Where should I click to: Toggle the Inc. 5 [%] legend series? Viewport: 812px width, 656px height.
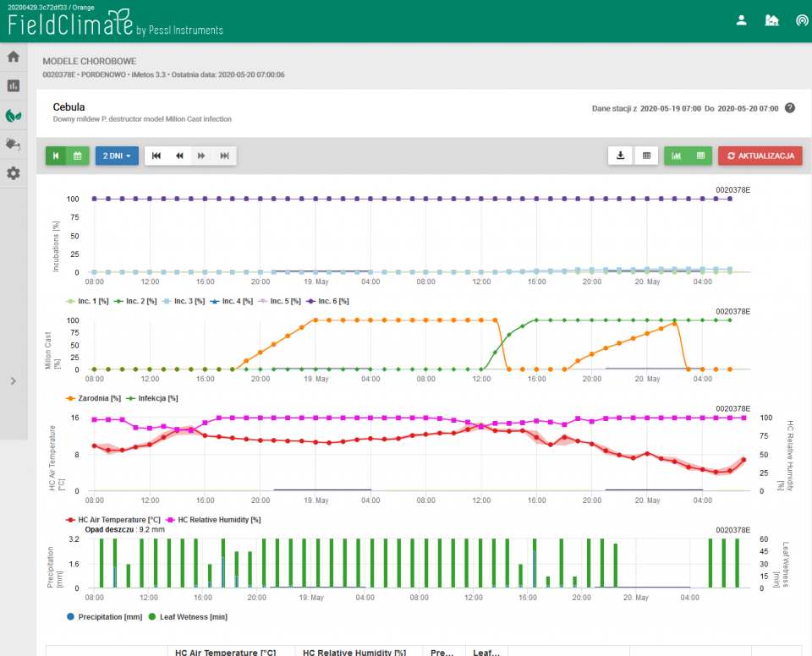point(280,301)
